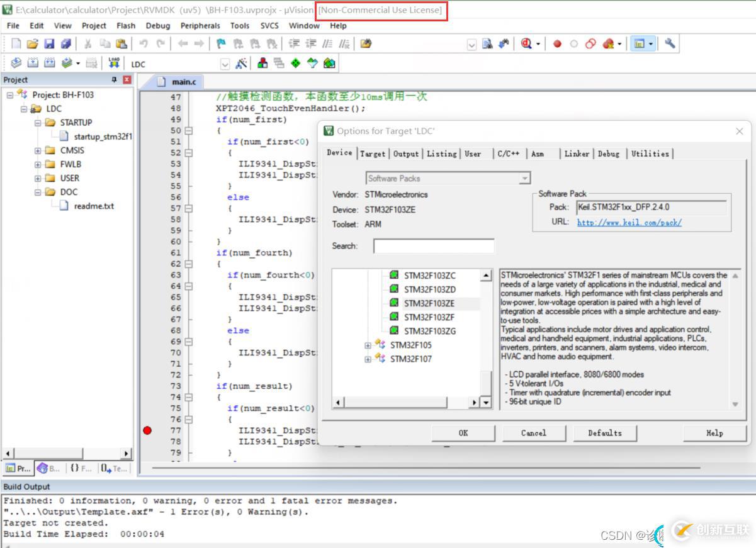Switch to the Books tab below Project panel

point(49,468)
